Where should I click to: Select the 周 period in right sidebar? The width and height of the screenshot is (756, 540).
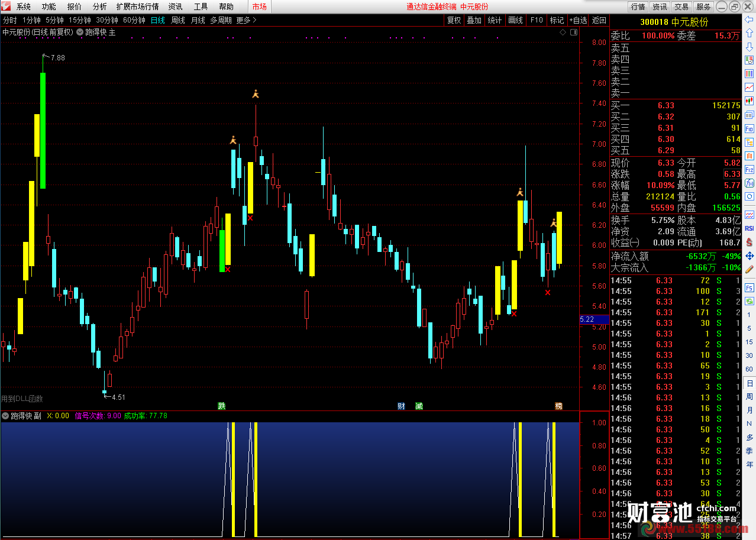pyautogui.click(x=749, y=397)
